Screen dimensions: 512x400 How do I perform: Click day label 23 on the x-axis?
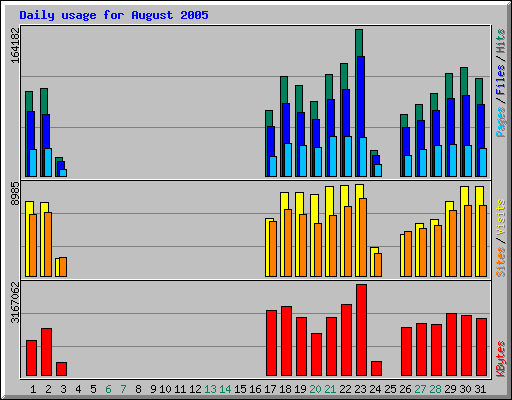(360, 389)
